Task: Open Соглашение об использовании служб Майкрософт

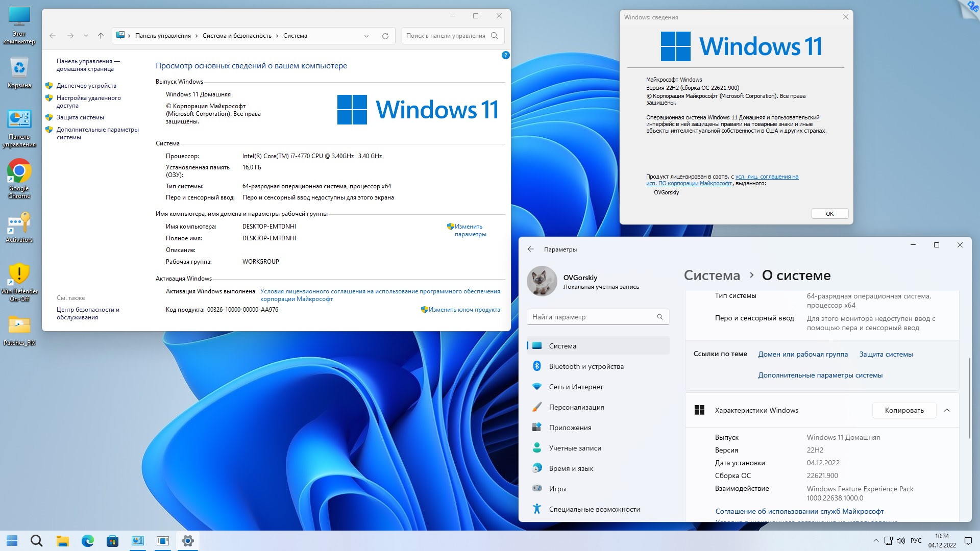Action: click(799, 511)
